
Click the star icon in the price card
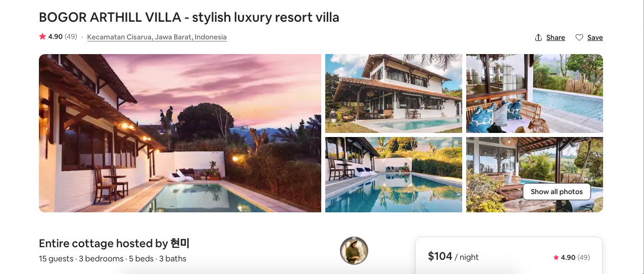coord(556,257)
